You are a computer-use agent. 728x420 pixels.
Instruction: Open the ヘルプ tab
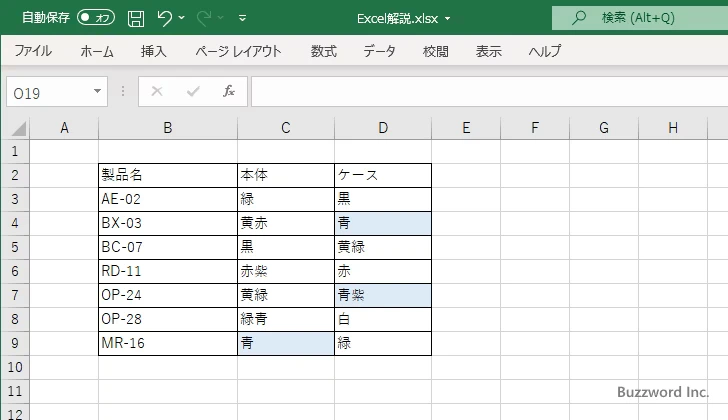(545, 51)
